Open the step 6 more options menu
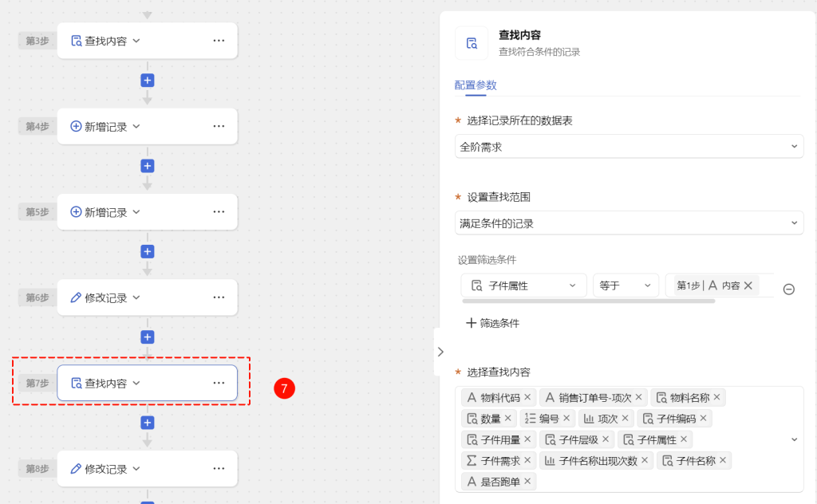 pos(219,297)
